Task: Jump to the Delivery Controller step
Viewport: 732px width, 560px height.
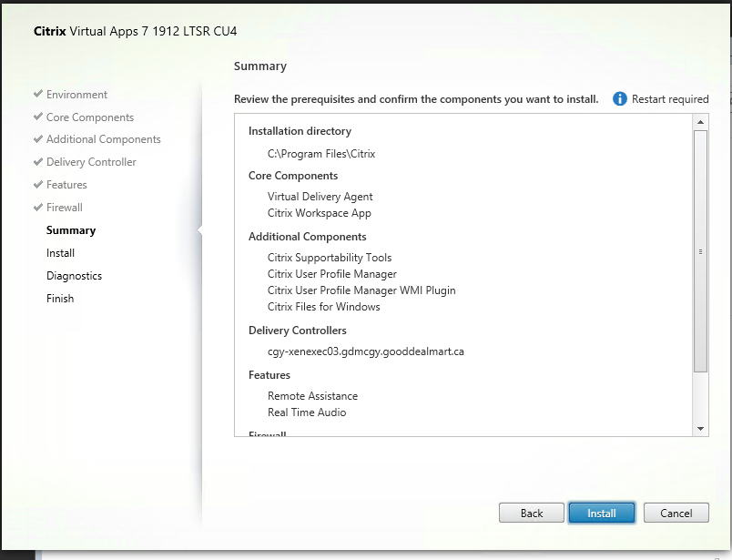Action: pos(91,162)
